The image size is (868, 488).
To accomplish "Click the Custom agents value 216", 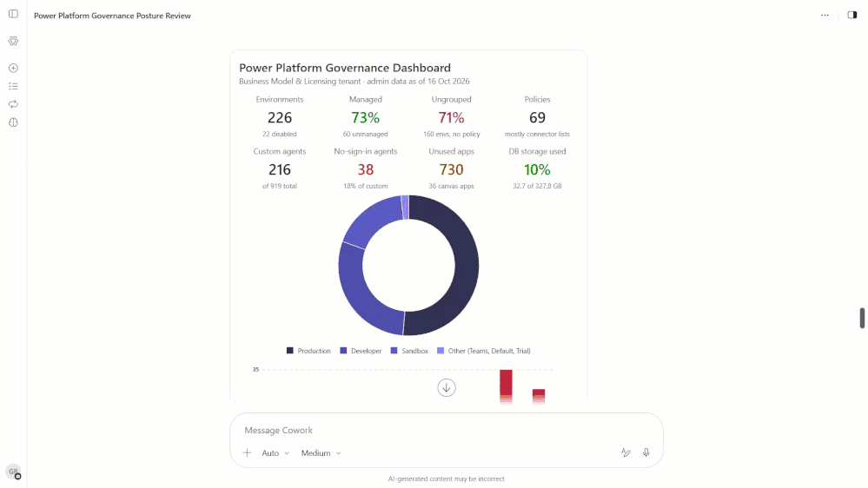I will [x=280, y=169].
